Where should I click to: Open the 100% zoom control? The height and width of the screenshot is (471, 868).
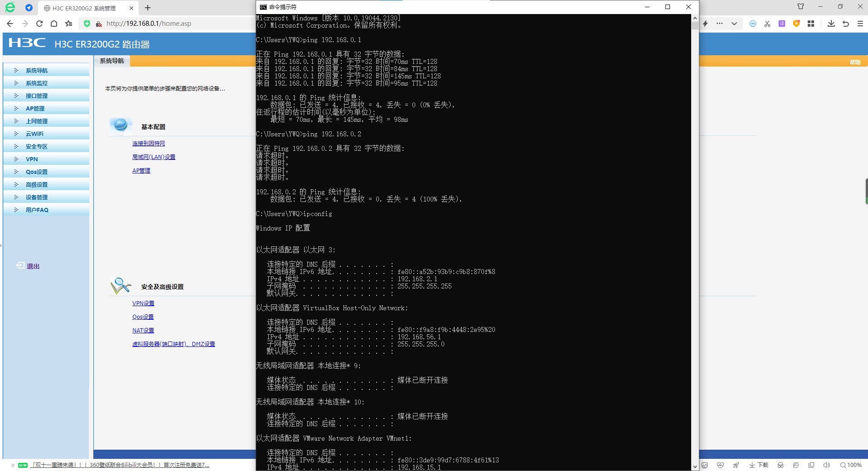pyautogui.click(x=851, y=465)
